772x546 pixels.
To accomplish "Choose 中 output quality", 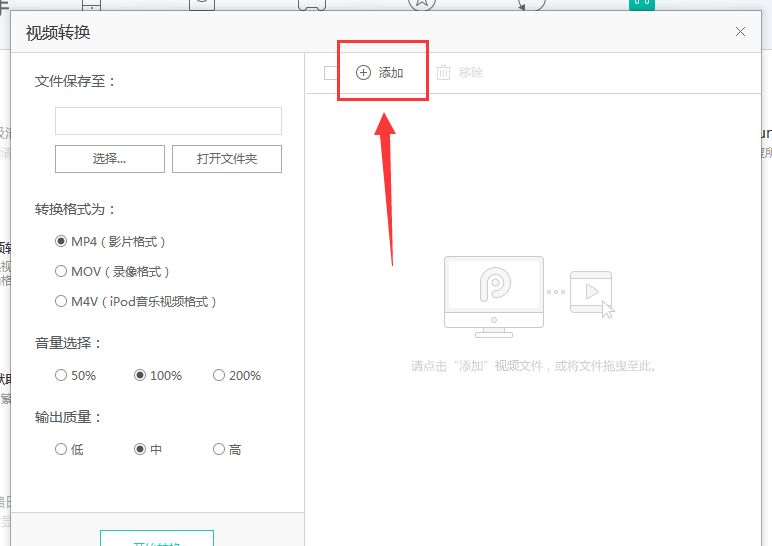I will tap(140, 449).
